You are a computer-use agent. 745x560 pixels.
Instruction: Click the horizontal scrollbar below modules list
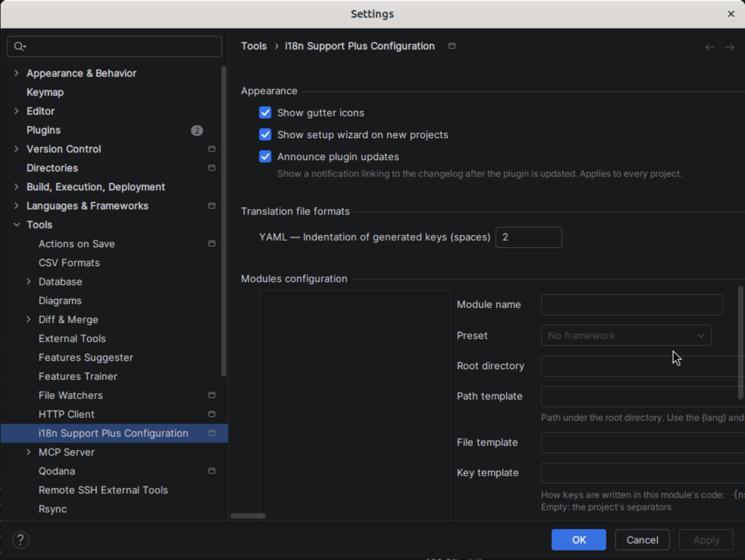click(x=248, y=516)
